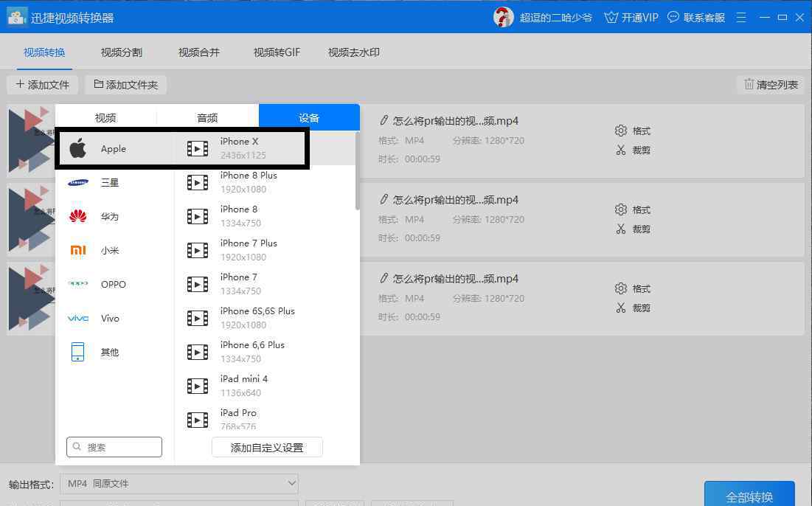Select the Xiaomi MI logo
Image resolution: width=812 pixels, height=506 pixels.
78,250
